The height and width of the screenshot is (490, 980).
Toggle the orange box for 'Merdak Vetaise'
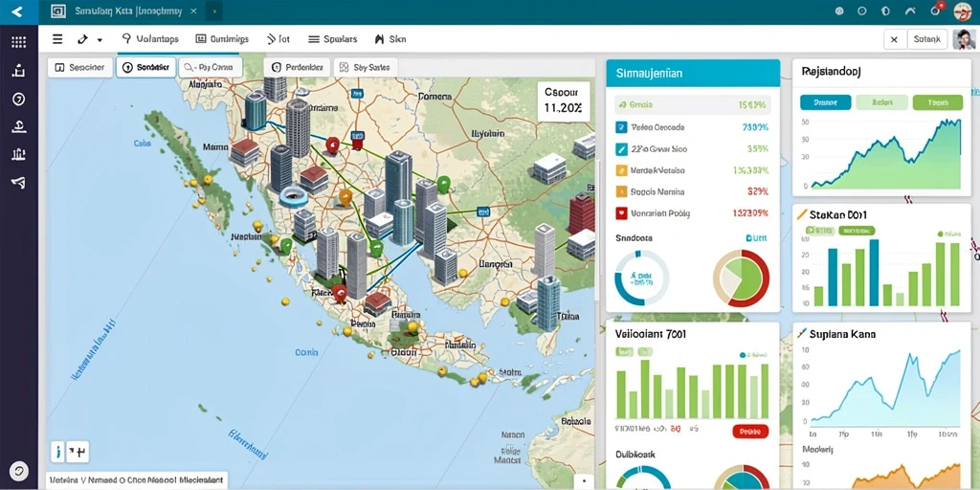click(x=620, y=170)
